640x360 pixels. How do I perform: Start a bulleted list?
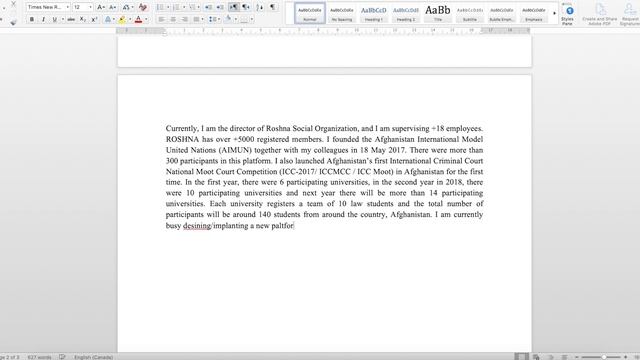click(160, 7)
